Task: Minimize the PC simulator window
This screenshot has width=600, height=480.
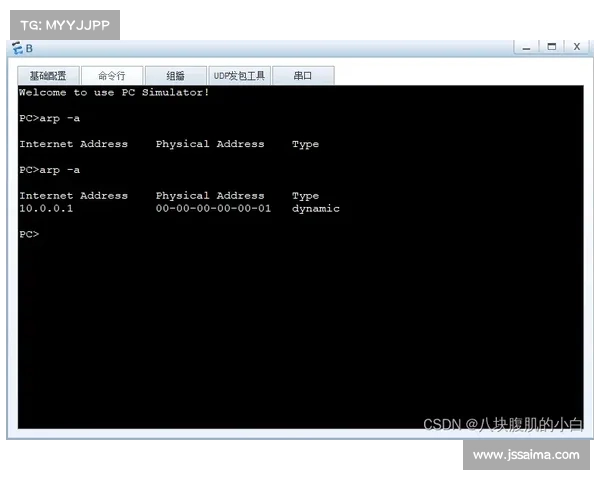Action: tap(527, 47)
